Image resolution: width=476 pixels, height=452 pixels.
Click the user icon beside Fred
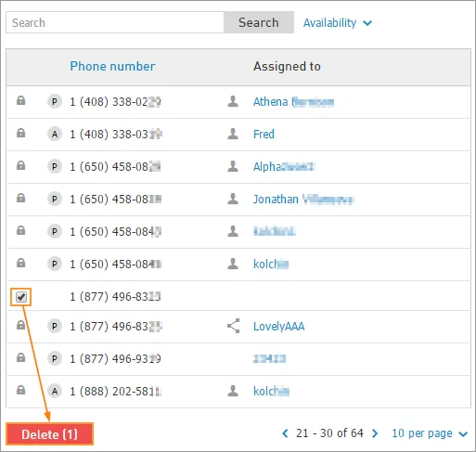point(233,134)
